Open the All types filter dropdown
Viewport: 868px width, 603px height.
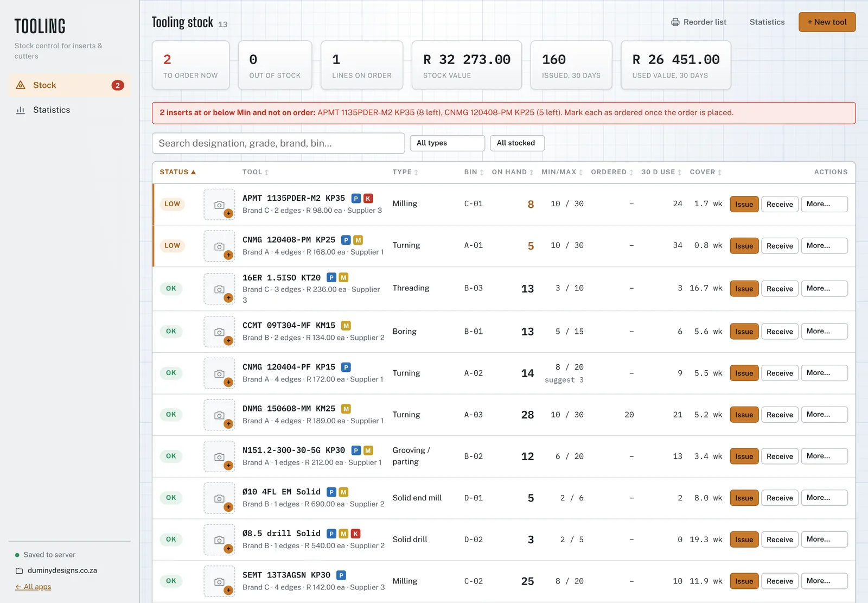click(x=447, y=143)
